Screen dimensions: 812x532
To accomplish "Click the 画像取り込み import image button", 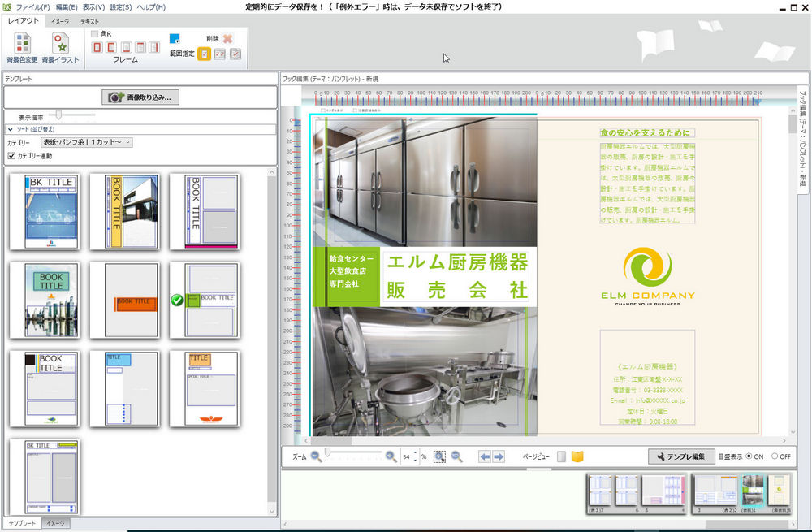I will 140,97.
